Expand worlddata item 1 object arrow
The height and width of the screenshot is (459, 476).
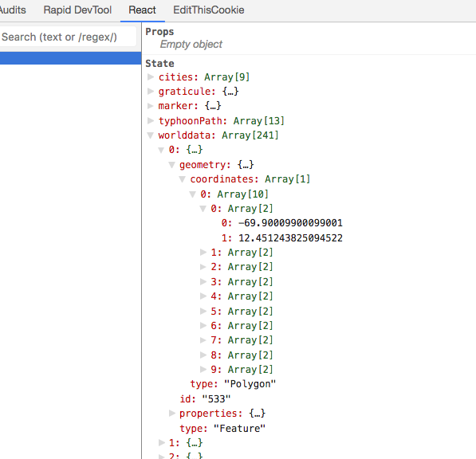click(162, 442)
